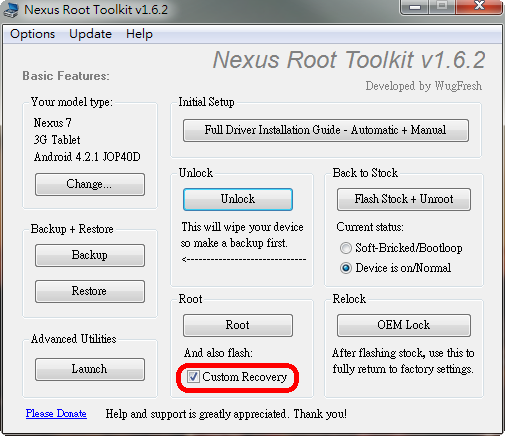This screenshot has height=436, width=505.
Task: Click the 'Basic Features:' heading
Action: 66,76
